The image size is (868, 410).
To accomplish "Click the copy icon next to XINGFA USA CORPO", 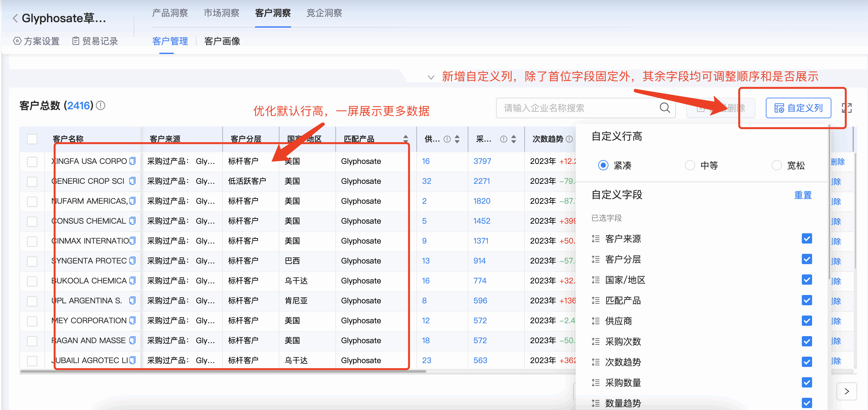I will tap(132, 161).
